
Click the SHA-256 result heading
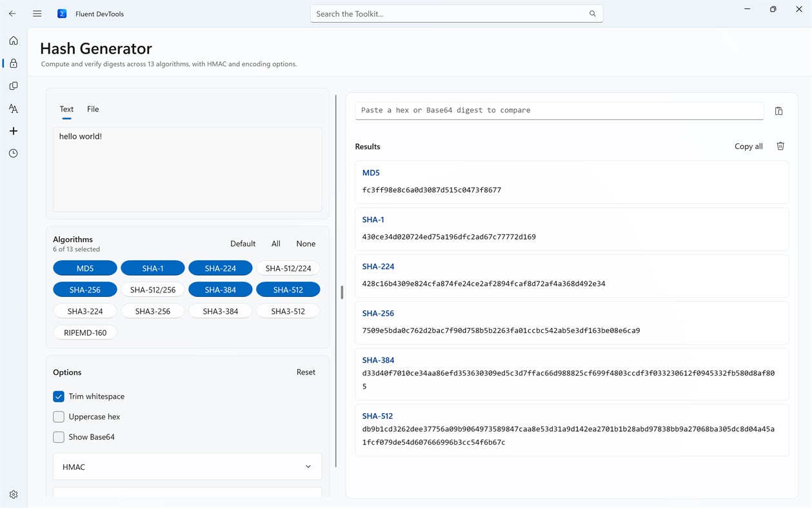[x=378, y=313]
